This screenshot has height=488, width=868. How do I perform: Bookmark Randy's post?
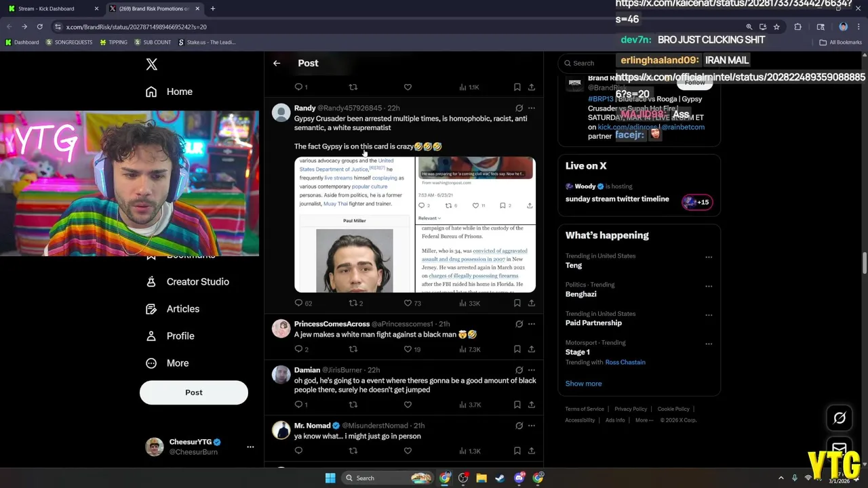[517, 303]
